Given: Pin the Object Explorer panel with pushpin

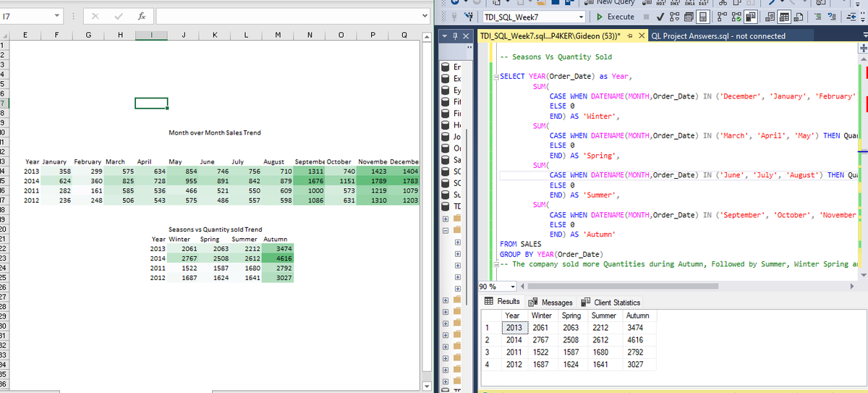Looking at the screenshot, I should pos(455,36).
